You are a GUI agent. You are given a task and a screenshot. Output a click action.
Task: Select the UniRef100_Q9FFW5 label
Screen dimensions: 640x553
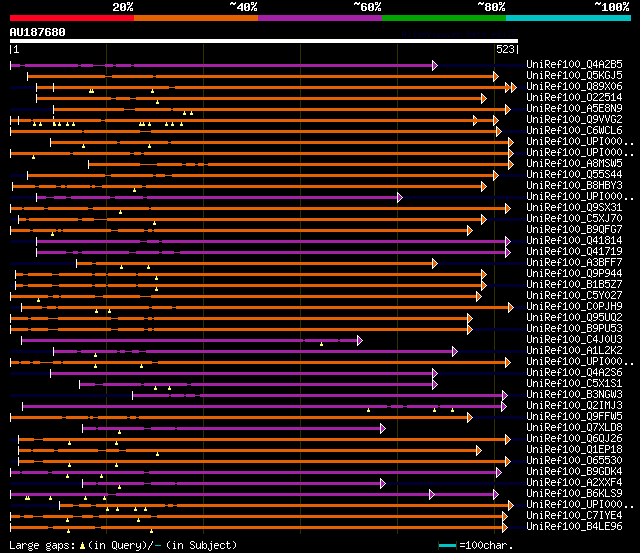pyautogui.click(x=574, y=417)
